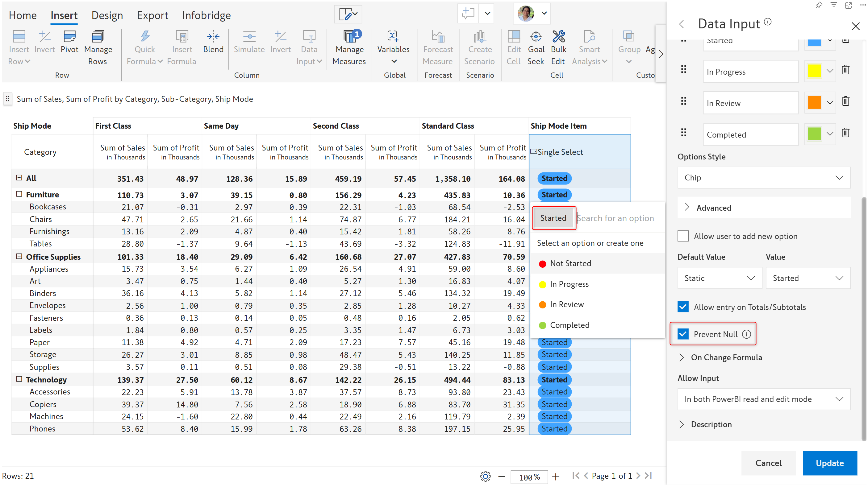
Task: Open the Options Style Chip dropdown
Action: [764, 177]
